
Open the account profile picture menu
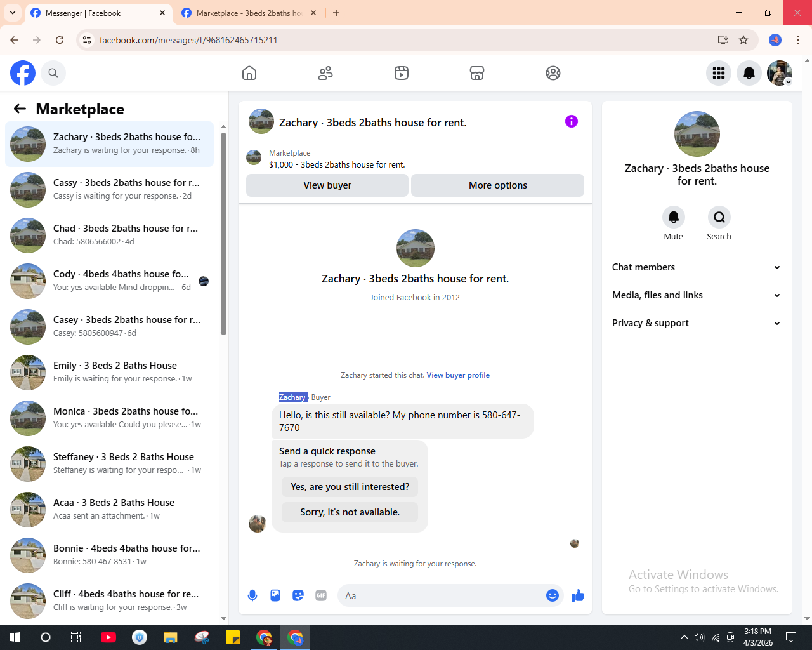(x=780, y=73)
